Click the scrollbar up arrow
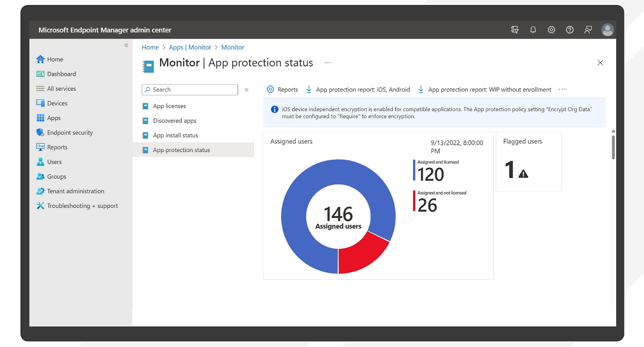The height and width of the screenshot is (347, 644). 613,131
